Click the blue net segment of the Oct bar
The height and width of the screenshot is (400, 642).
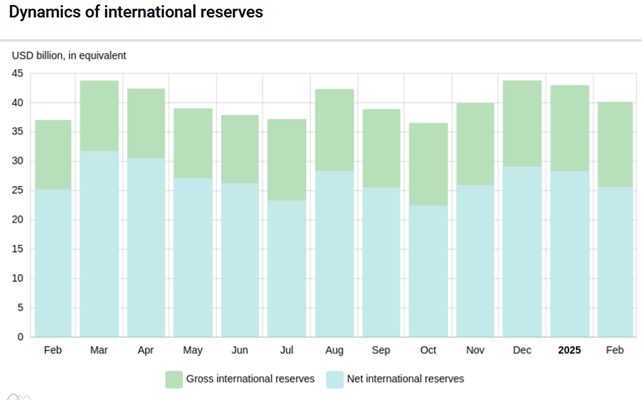[x=428, y=271]
